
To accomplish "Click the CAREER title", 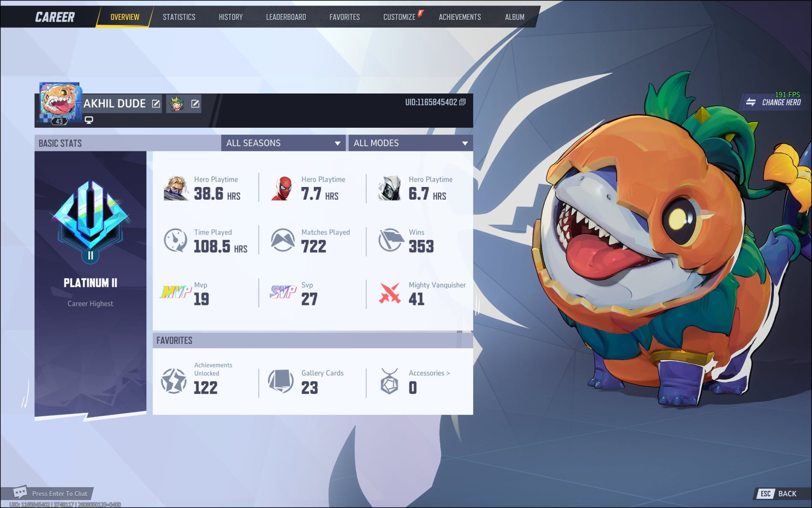I will click(55, 17).
